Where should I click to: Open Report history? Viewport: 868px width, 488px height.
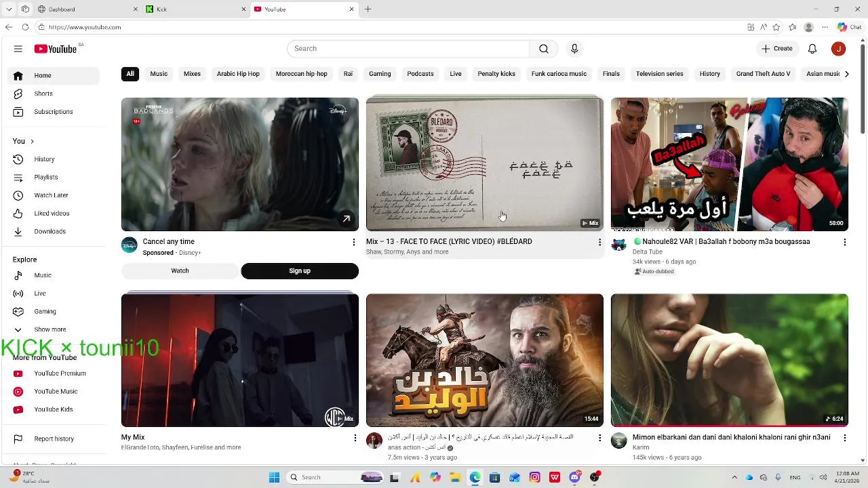pyautogui.click(x=54, y=439)
